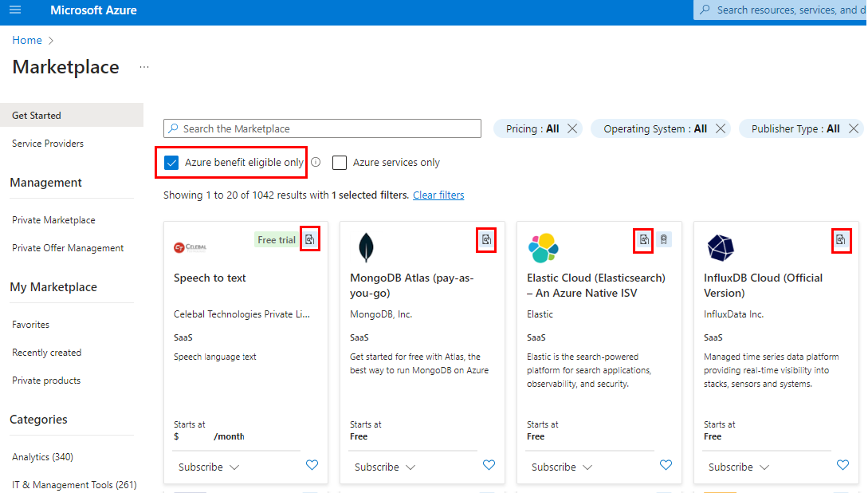Click publisher name Celebal Technologies Private Li...
868x493 pixels.
click(242, 314)
